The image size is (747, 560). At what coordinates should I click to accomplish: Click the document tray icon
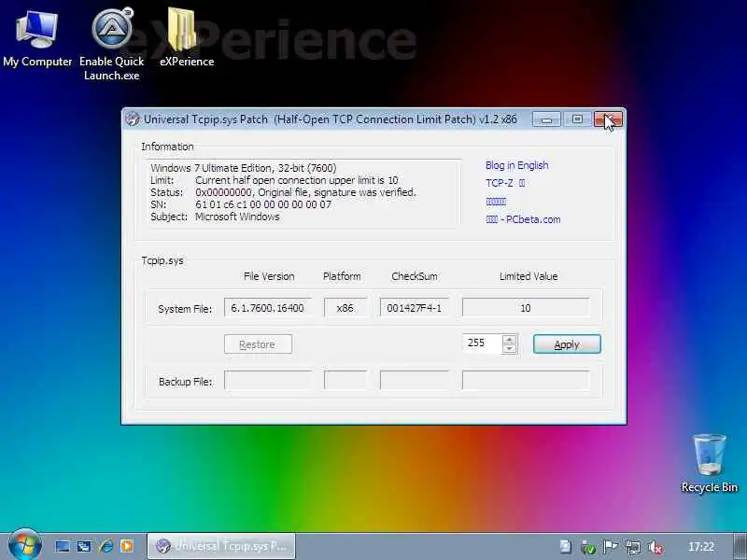[566, 547]
